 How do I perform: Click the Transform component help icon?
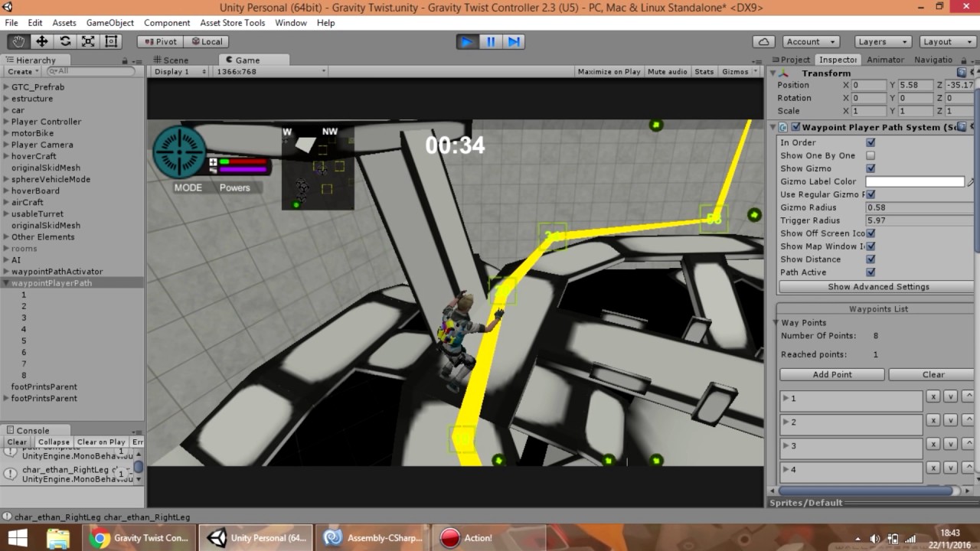click(961, 73)
